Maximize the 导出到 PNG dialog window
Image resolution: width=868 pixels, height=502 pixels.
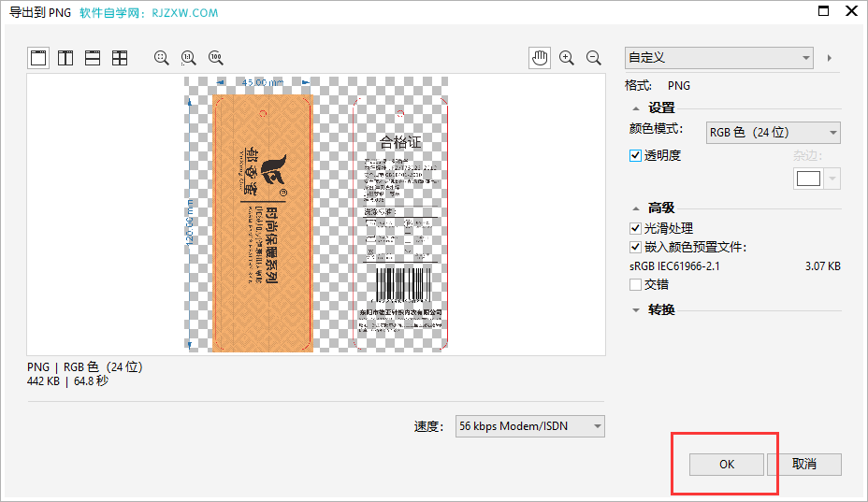click(824, 11)
